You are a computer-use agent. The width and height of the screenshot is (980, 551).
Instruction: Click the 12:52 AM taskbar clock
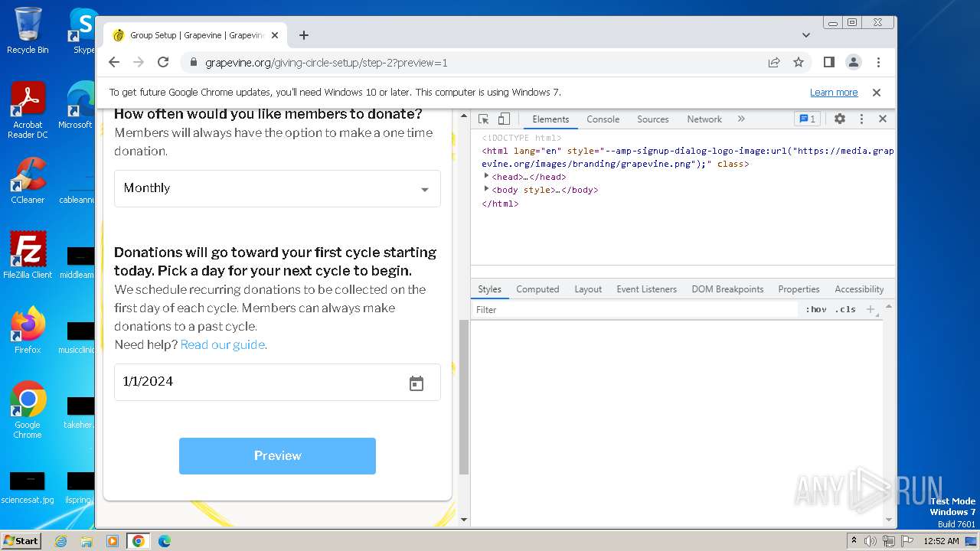coord(941,541)
